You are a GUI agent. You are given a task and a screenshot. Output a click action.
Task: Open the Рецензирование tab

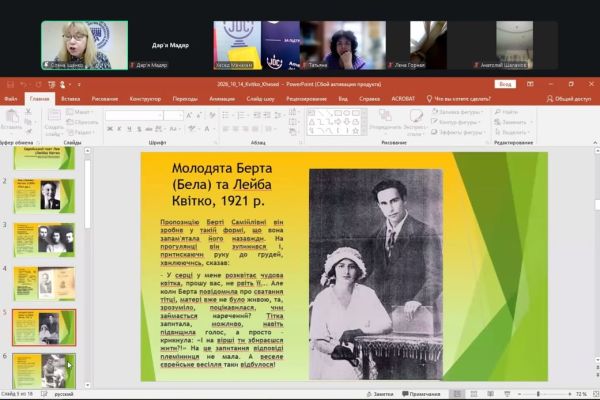coord(306,99)
